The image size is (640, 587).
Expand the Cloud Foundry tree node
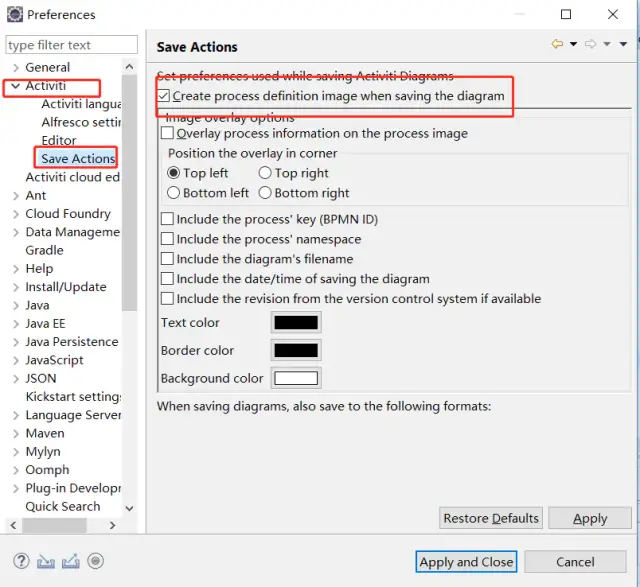point(16,214)
